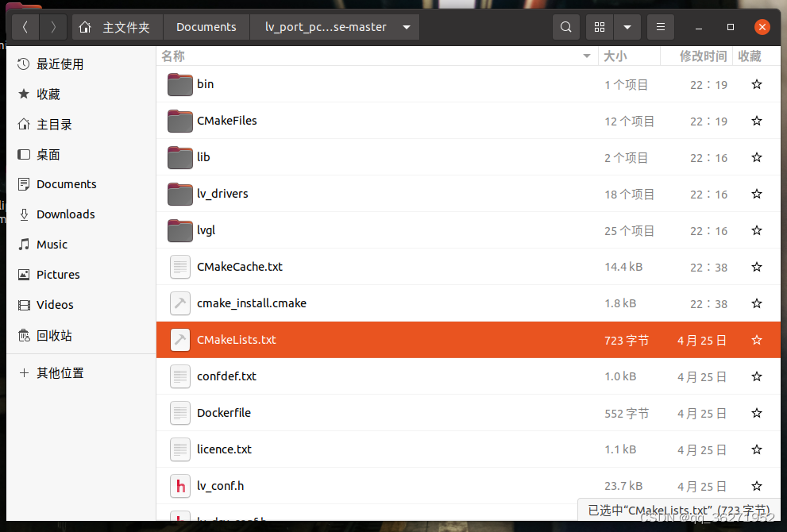Click the forward navigation arrow
787x532 pixels.
pyautogui.click(x=52, y=26)
